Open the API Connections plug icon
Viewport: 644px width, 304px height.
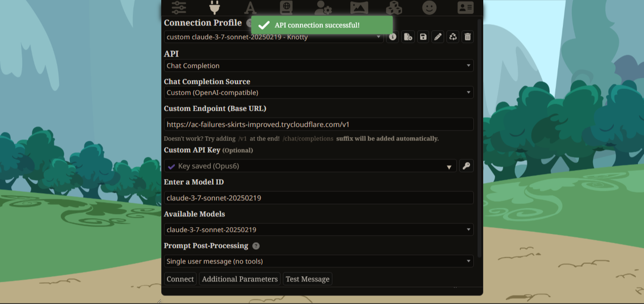pos(215,8)
